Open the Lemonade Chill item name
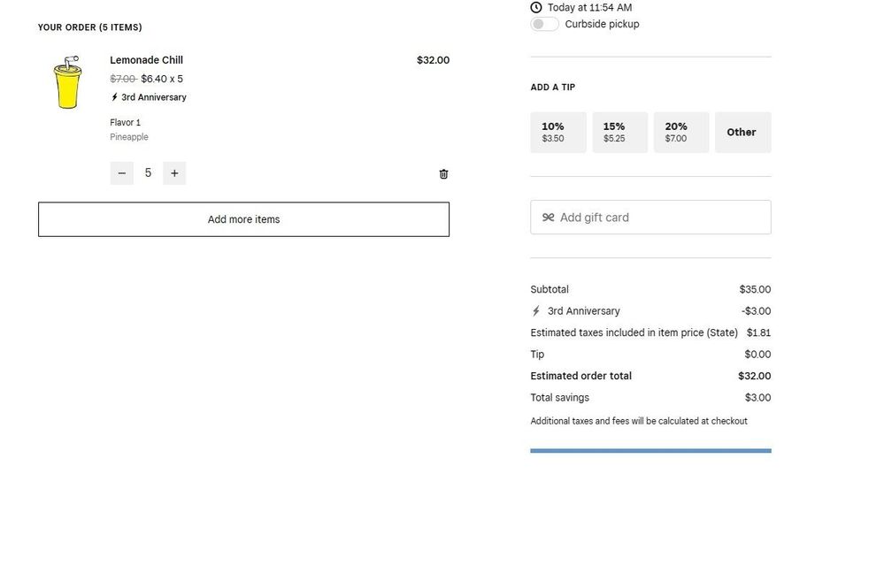Screen dimensions: 884x588 click(x=146, y=60)
